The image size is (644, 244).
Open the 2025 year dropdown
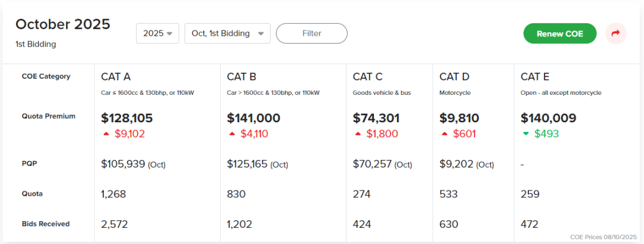(157, 33)
